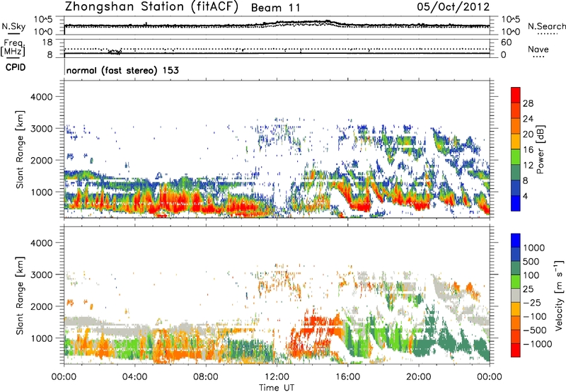This screenshot has width=566, height=392.
Task: Click the Power [dB] color bar title
Action: click(540, 150)
